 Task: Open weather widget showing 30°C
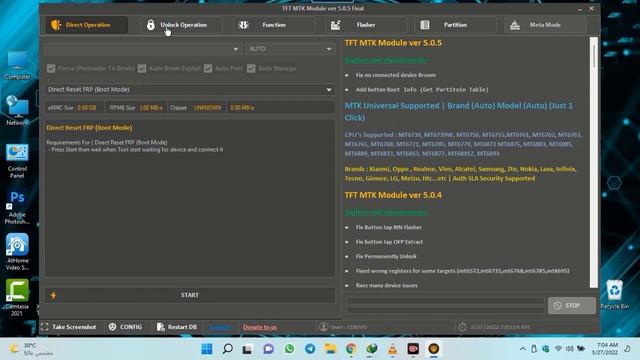[31, 349]
